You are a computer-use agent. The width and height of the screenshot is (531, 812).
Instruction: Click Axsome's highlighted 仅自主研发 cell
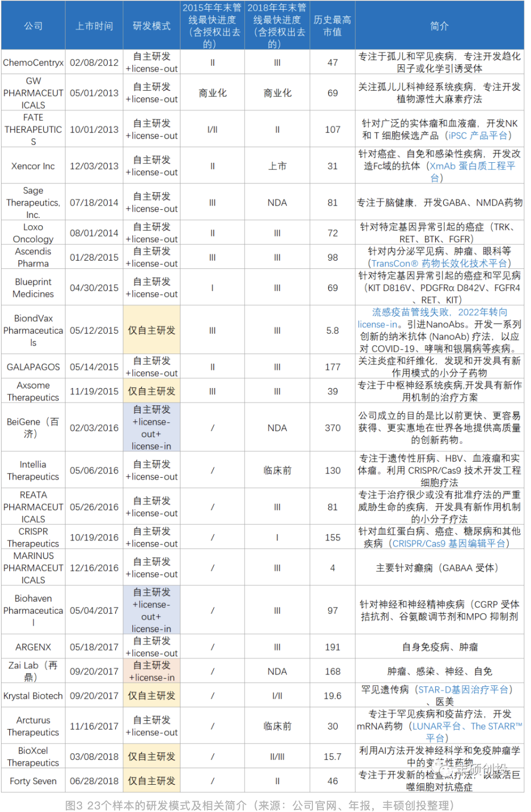152,391
